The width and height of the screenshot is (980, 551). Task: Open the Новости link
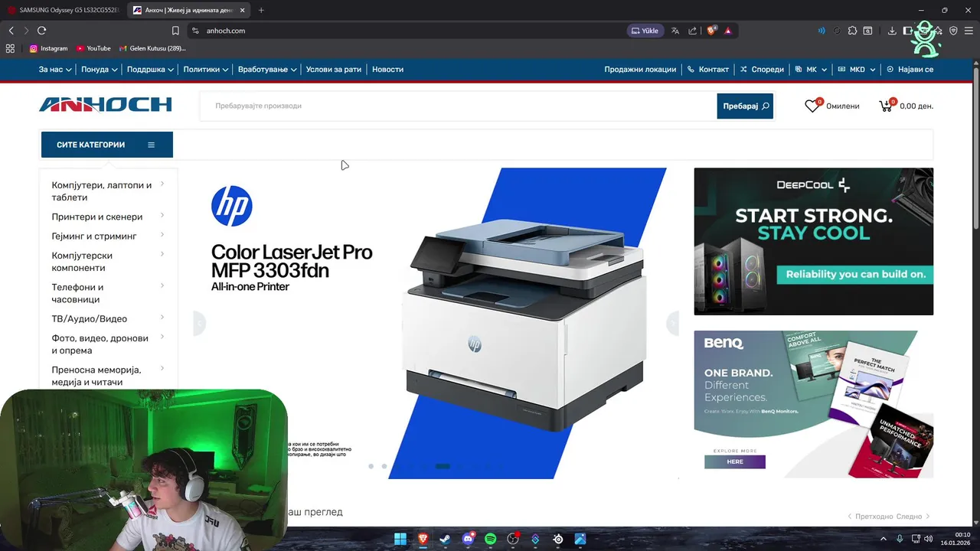tap(387, 69)
